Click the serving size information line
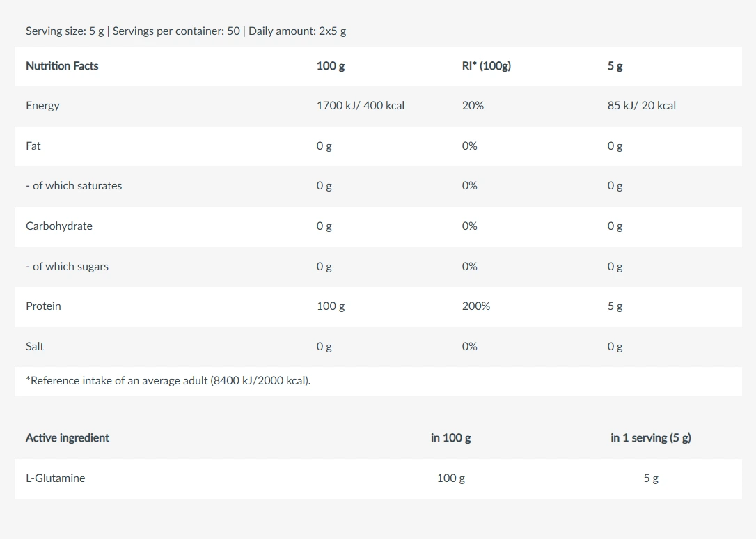This screenshot has height=539, width=756. (186, 31)
